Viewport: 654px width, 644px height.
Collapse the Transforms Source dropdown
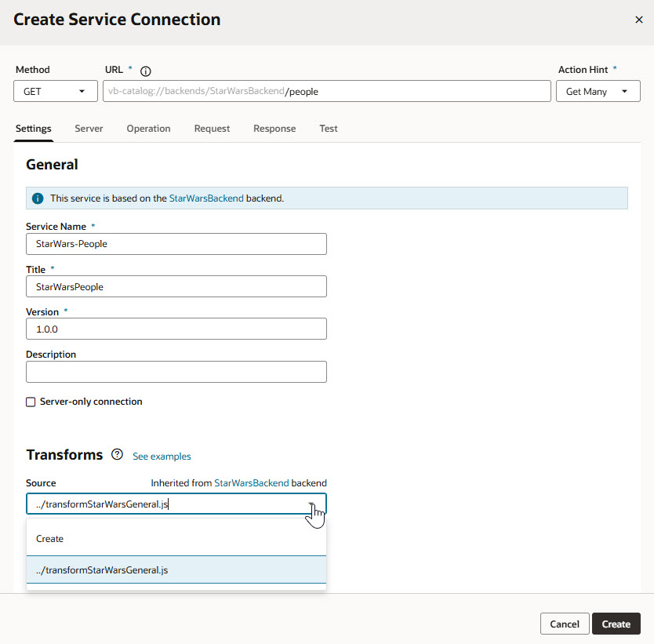click(x=312, y=504)
